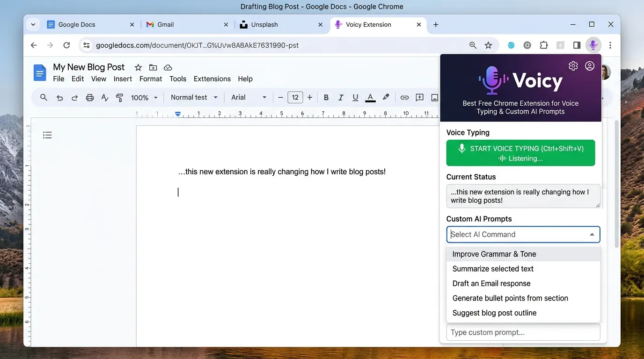Rename the My New Blog Post title
The image size is (644, 359).
89,67
